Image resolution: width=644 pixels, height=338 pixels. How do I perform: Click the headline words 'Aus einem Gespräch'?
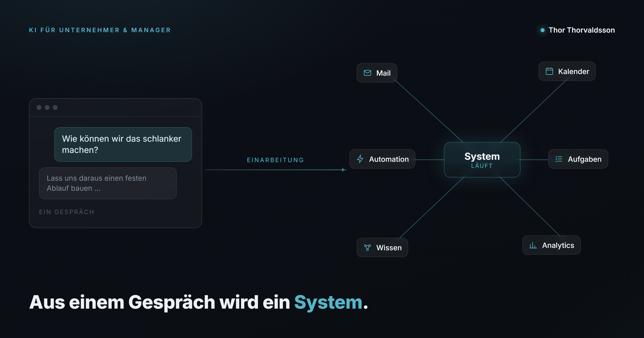point(122,303)
